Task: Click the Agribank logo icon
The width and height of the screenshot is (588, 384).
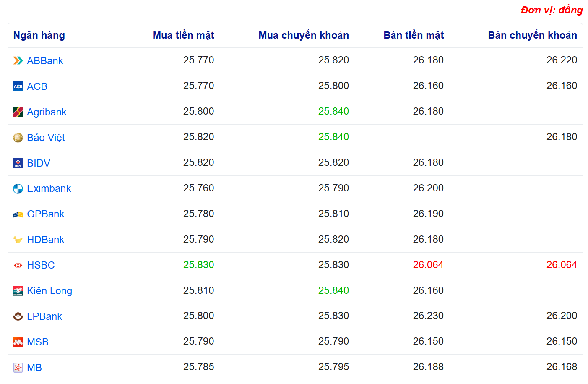Action: (18, 112)
